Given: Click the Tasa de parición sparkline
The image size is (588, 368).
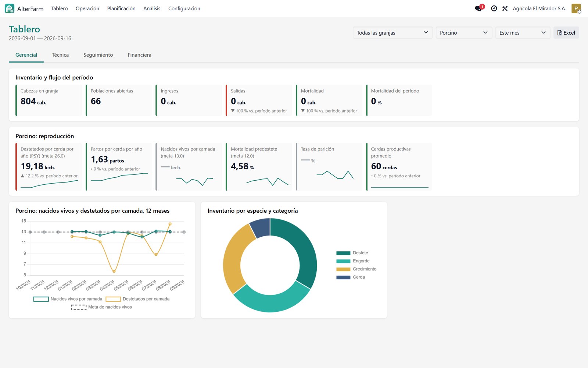Looking at the screenshot, I should click(335, 175).
